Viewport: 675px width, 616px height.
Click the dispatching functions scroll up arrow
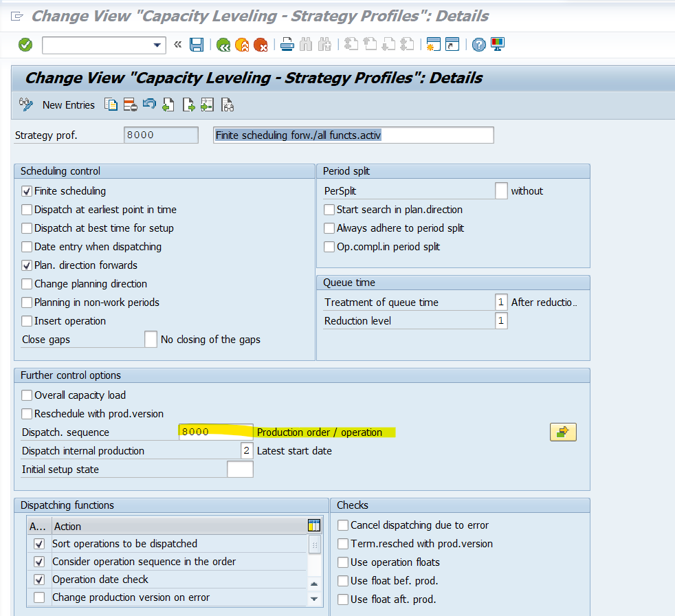click(x=314, y=584)
